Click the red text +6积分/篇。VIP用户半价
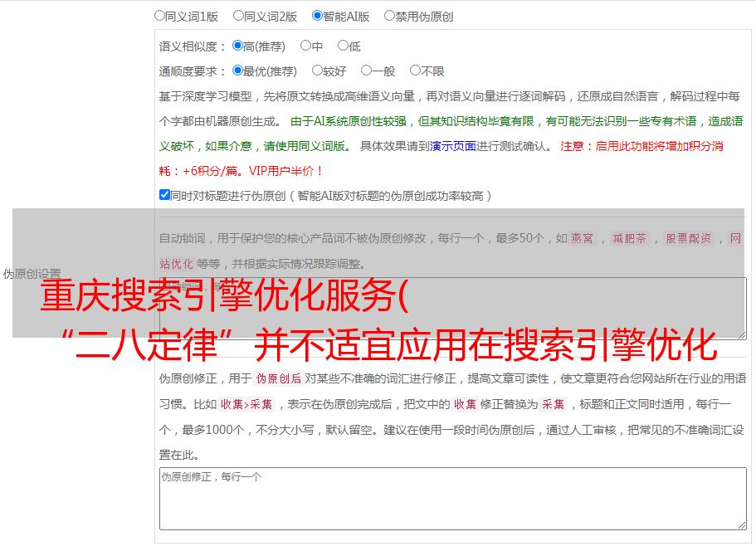The image size is (756, 546). (x=251, y=171)
